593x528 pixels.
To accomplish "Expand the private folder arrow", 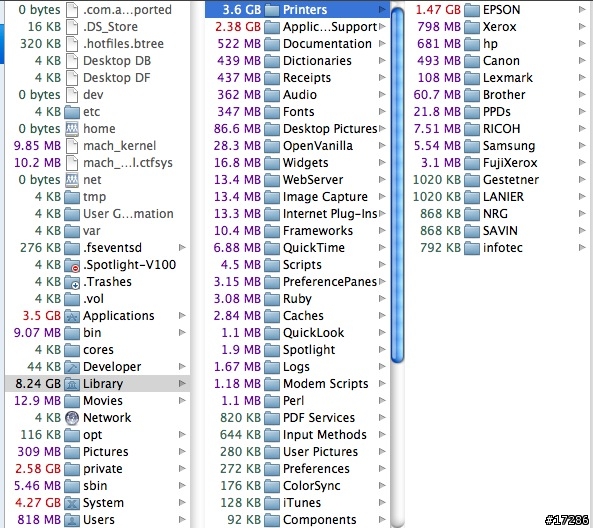I will point(182,469).
